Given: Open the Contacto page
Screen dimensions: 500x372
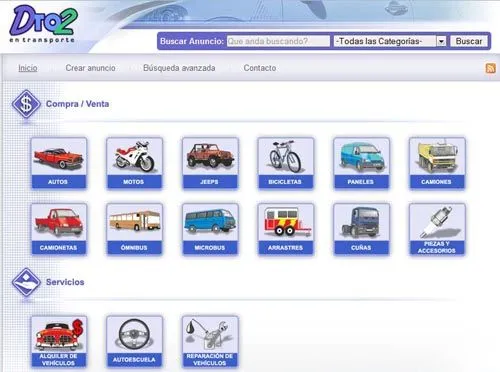Looking at the screenshot, I should tap(260, 68).
